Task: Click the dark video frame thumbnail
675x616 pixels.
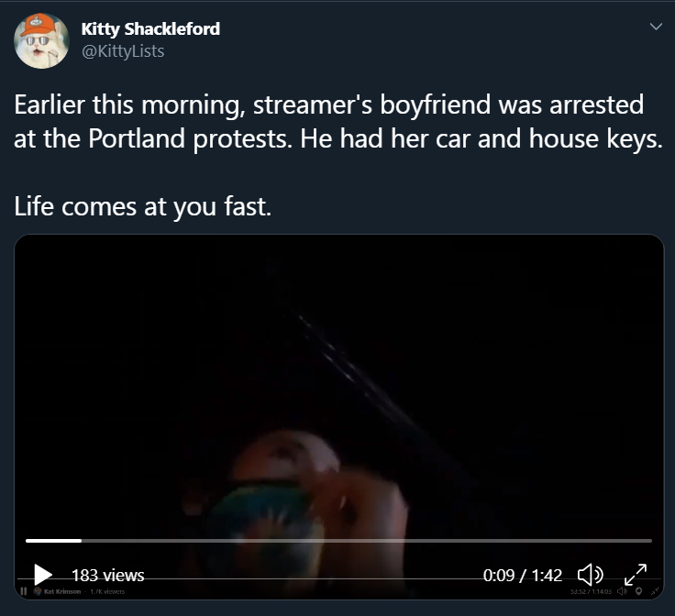Action: click(x=338, y=387)
